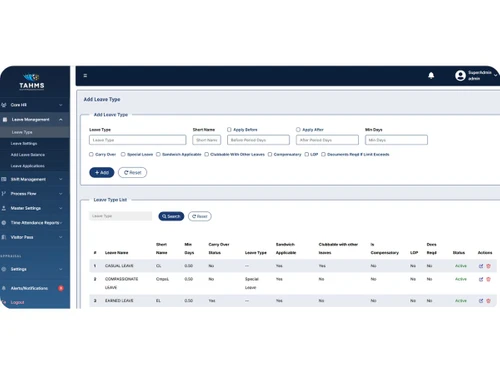Viewport: 500px width, 375px height.
Task: Click the SuperAdmin user avatar
Action: [x=460, y=76]
